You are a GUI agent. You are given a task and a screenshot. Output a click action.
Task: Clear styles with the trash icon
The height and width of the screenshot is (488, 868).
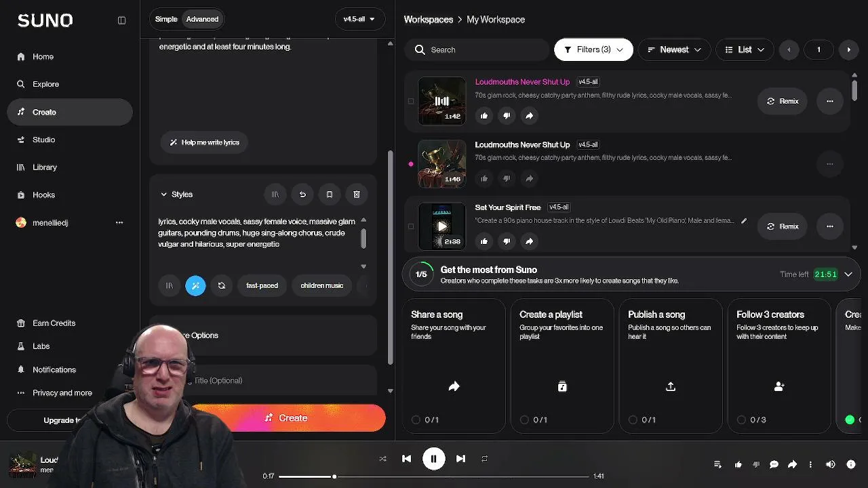[x=357, y=195]
